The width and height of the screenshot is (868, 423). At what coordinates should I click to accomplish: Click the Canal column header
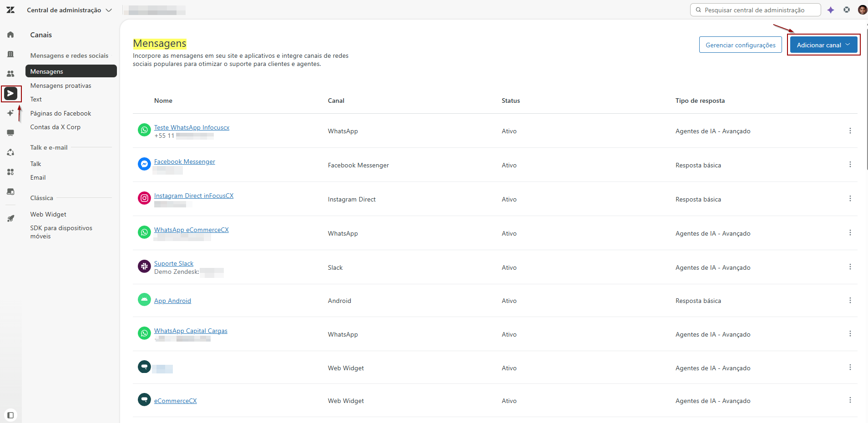pos(336,101)
